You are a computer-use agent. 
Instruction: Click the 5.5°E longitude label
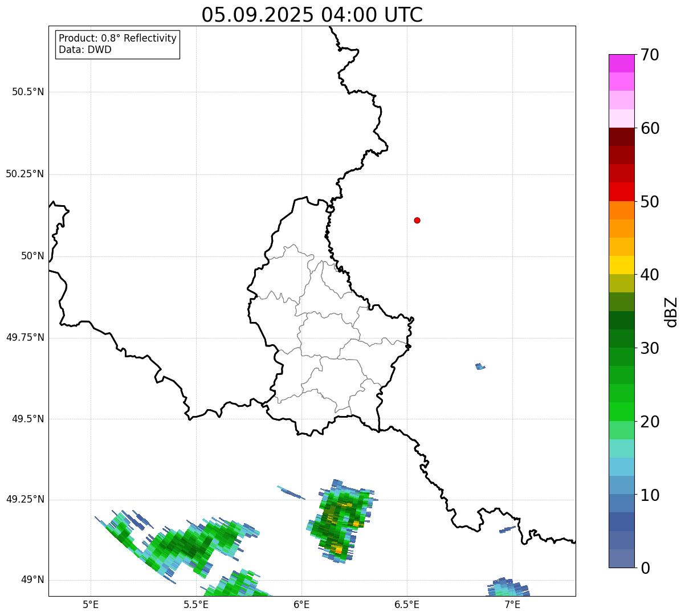pyautogui.click(x=196, y=604)
